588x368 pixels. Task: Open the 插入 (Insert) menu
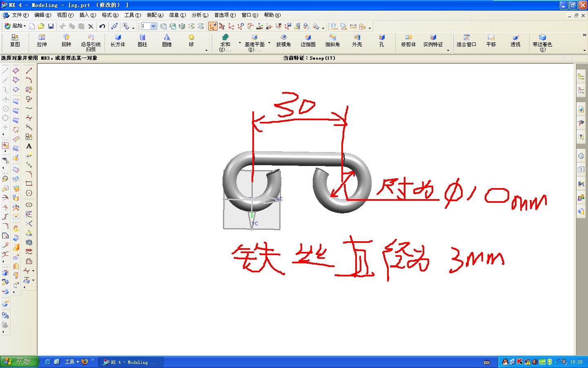pos(87,15)
